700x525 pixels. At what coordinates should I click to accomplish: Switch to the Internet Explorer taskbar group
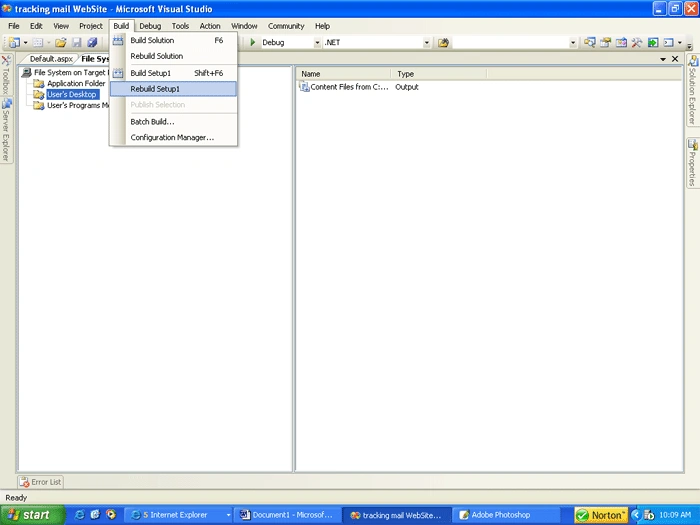[177, 515]
